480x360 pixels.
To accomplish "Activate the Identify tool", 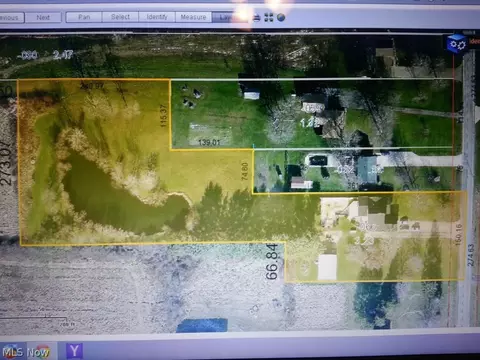I will point(157,17).
